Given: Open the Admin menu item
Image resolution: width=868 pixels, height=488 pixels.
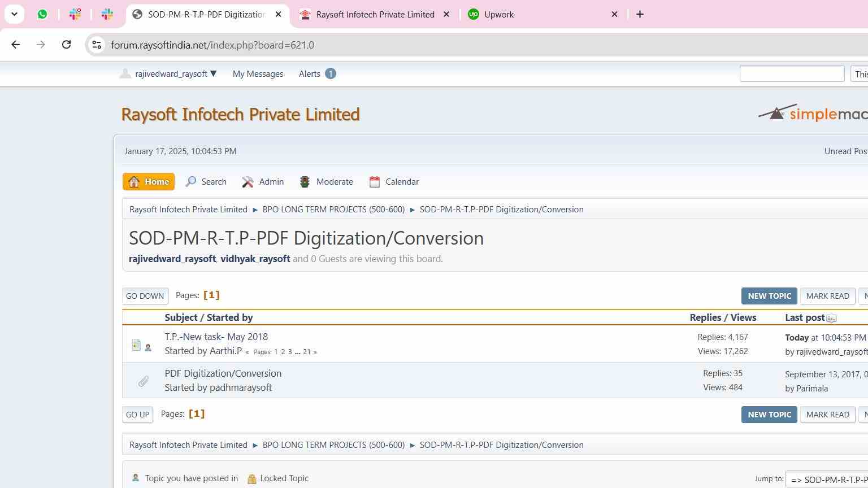Looking at the screenshot, I should click(263, 182).
